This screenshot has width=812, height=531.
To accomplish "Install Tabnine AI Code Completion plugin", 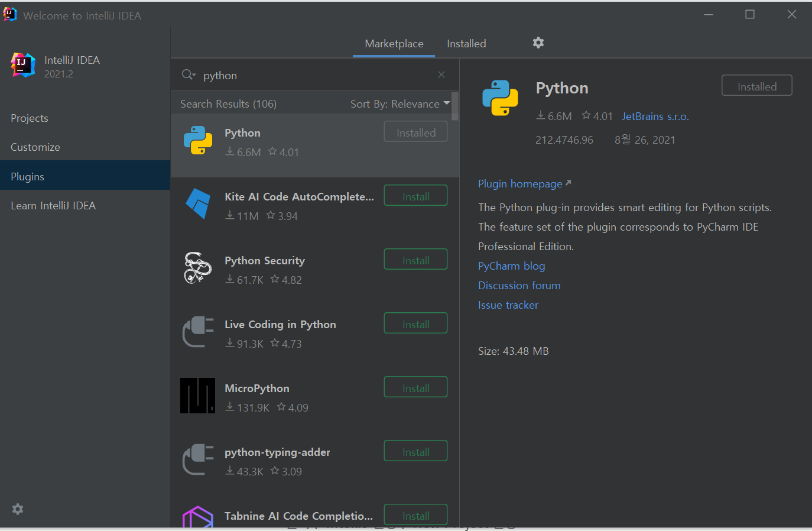I will tap(415, 515).
